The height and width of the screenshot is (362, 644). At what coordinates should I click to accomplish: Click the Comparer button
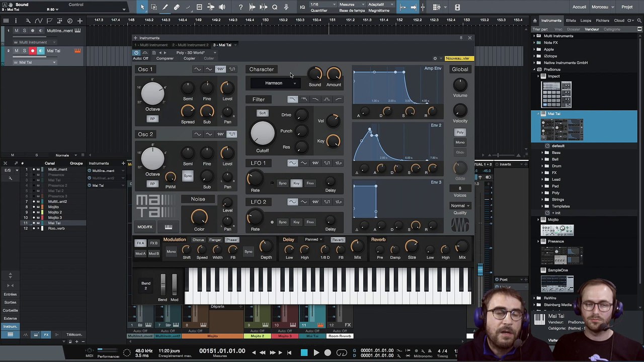[165, 58]
